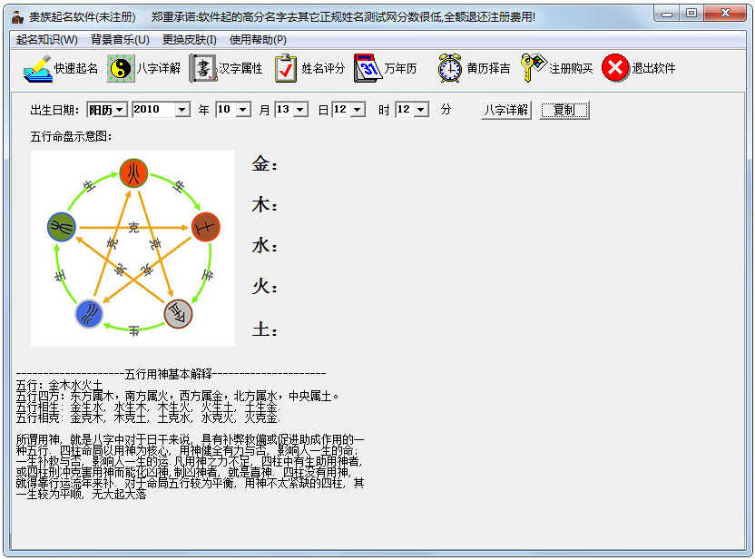Click the green wood element circle
Image resolution: width=755 pixels, height=560 pixels.
(x=62, y=227)
